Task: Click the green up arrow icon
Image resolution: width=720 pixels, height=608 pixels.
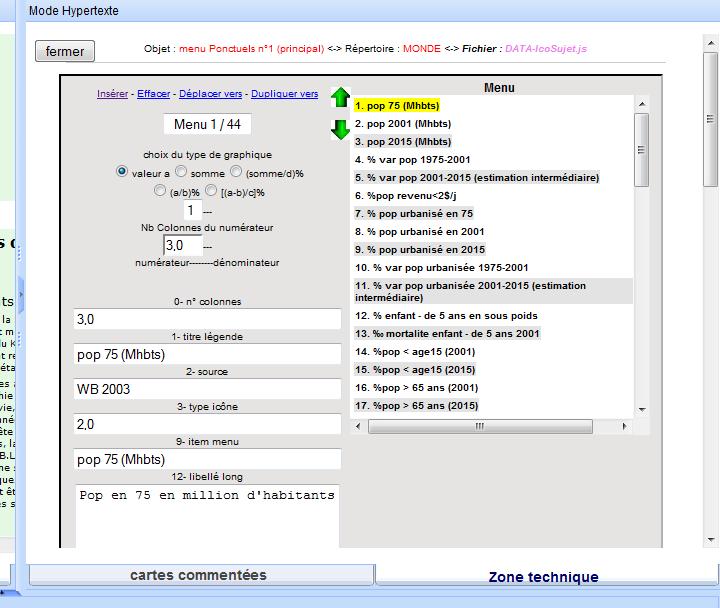Action: pos(340,97)
